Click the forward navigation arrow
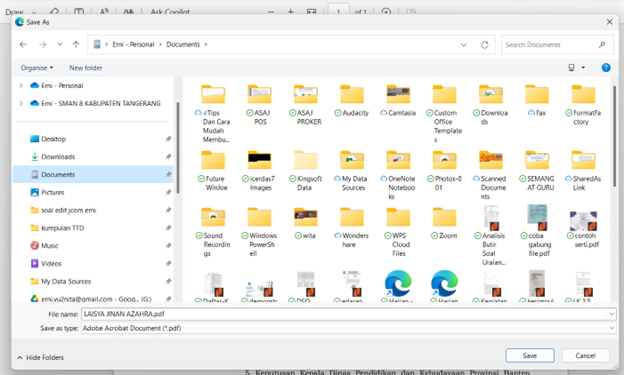624x375 pixels. pos(43,45)
